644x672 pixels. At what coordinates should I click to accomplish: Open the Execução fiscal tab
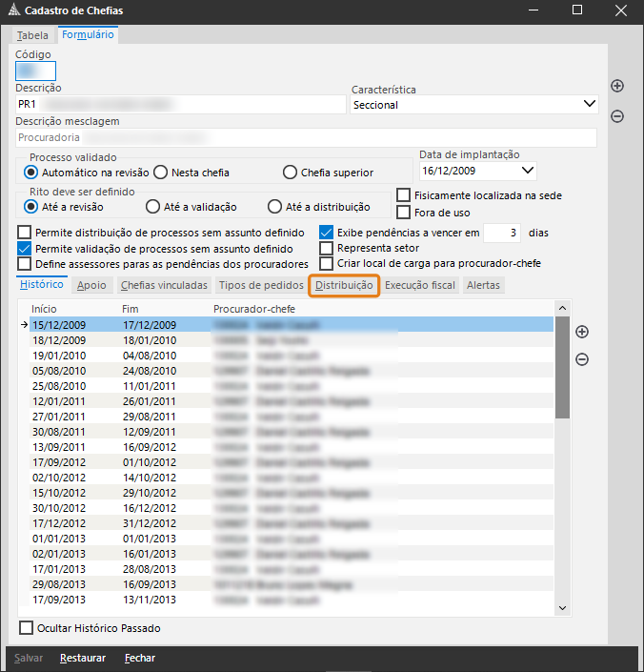tap(420, 285)
